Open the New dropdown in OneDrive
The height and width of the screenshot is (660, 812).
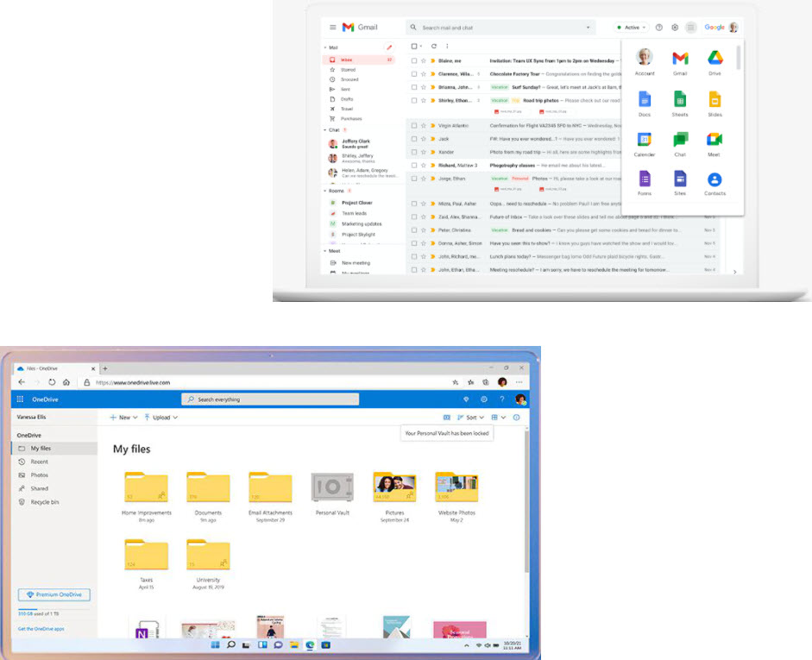point(123,418)
